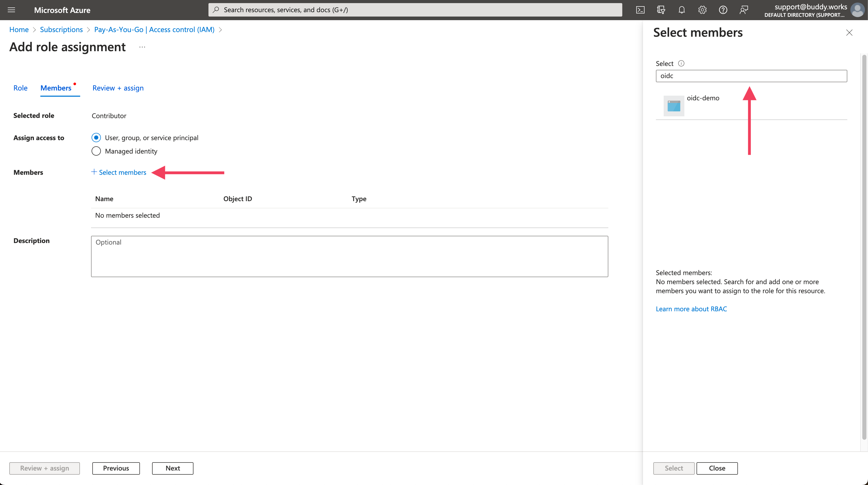Click the Previous button
Screen dimensions: 868x485
[116, 468]
